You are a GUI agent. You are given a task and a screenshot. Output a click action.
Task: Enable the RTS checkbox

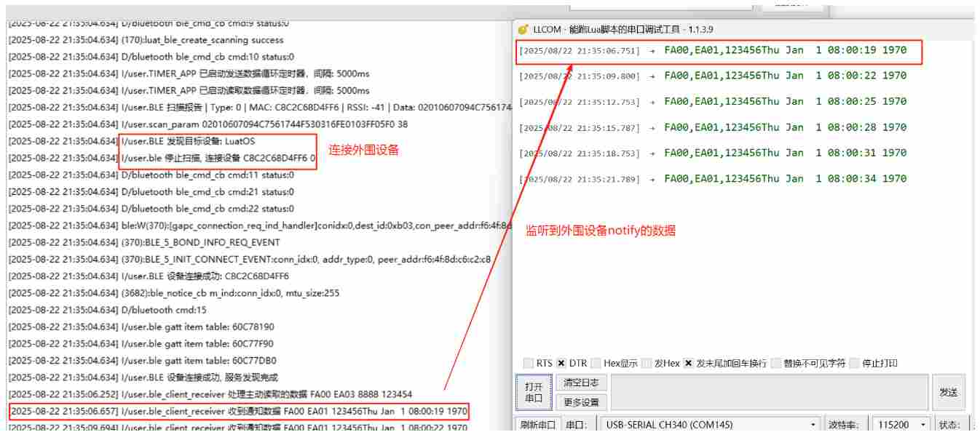(529, 363)
